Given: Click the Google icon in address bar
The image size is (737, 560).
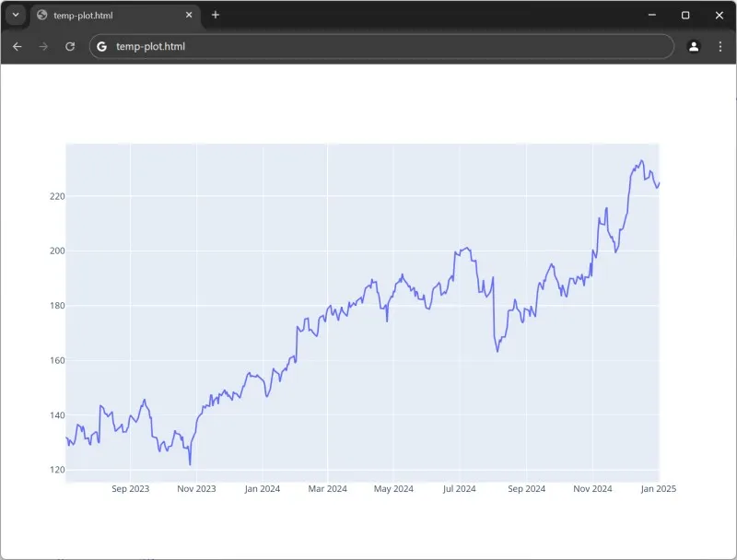Looking at the screenshot, I should click(101, 46).
